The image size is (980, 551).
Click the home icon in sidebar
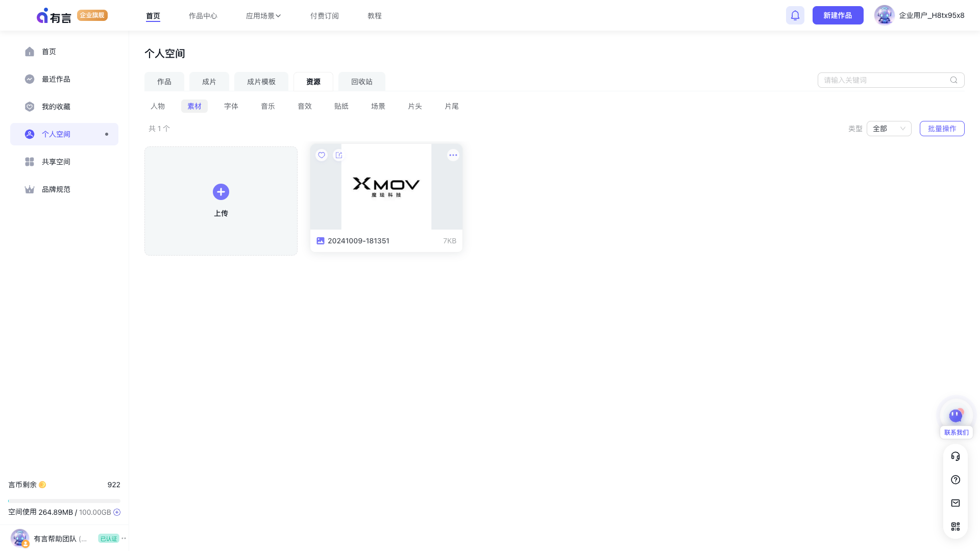pyautogui.click(x=30, y=52)
